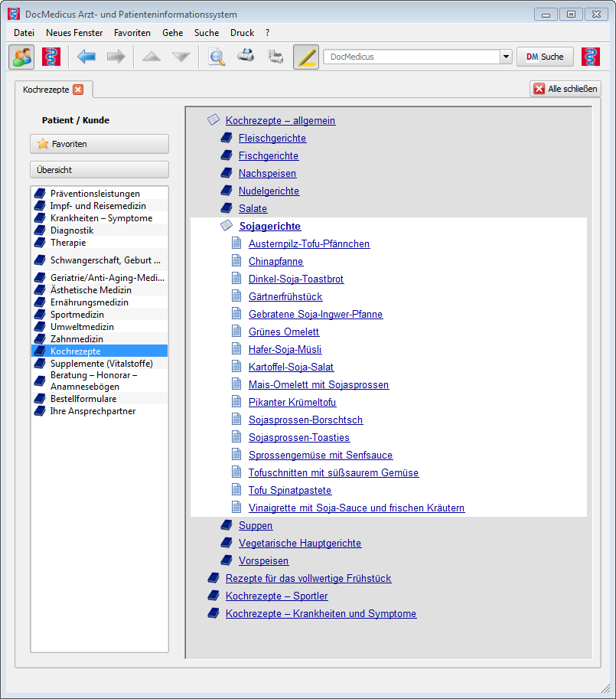Click the book icon beside Vorspeisen
This screenshot has height=699, width=616.
point(227,560)
